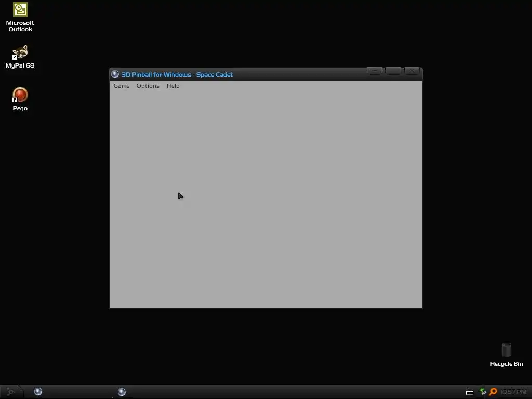Select the MyPal 68 desktop shortcut

[20, 57]
